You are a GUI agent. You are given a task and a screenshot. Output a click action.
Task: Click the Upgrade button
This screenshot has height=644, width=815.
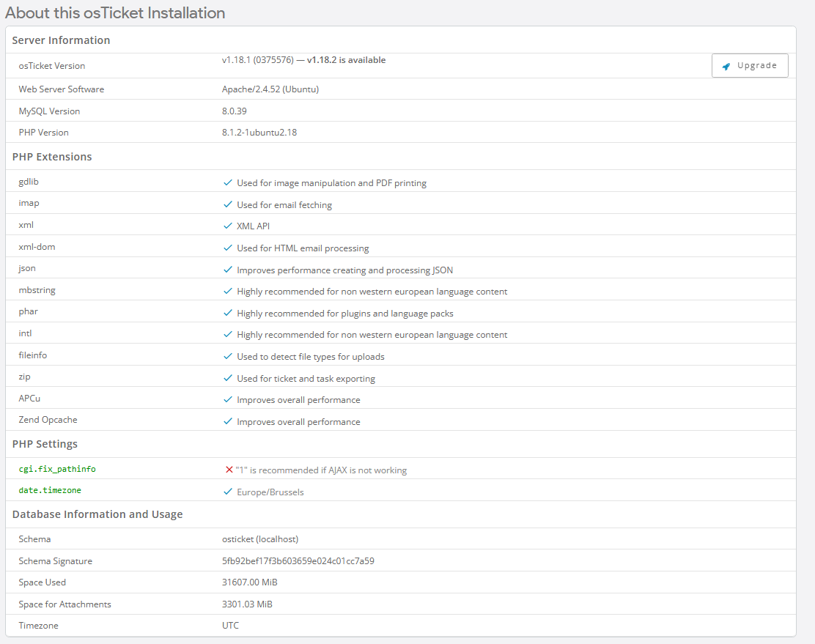coord(750,65)
